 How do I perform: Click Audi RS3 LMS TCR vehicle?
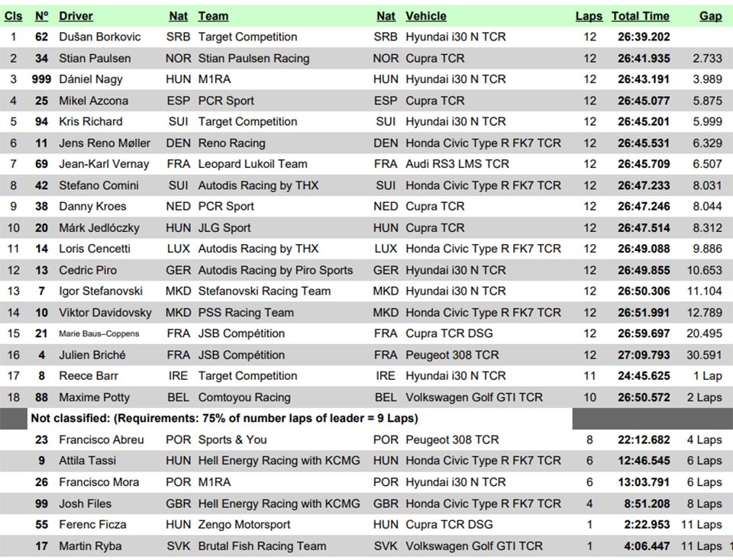457,164
